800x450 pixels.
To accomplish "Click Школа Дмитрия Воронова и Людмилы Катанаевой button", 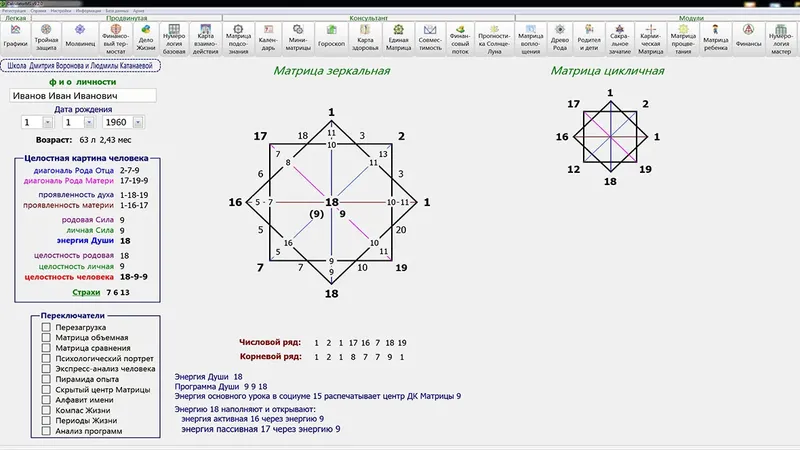I will point(80,66).
